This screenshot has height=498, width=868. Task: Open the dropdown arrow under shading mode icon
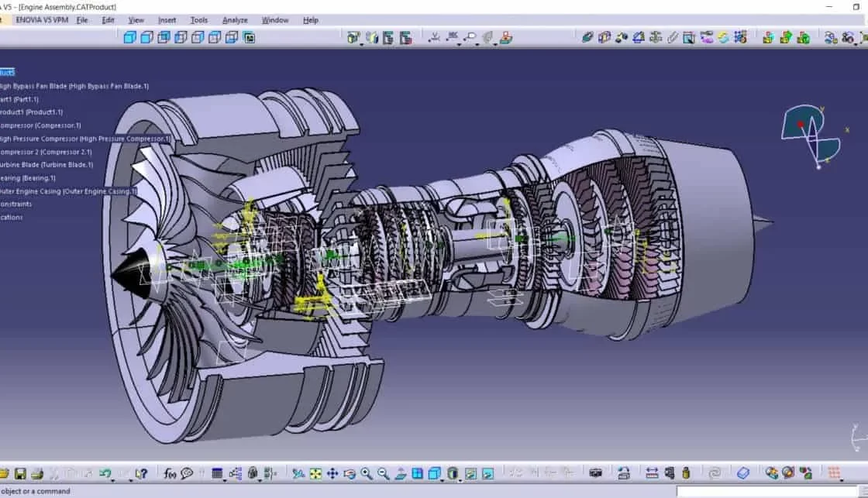point(460,479)
